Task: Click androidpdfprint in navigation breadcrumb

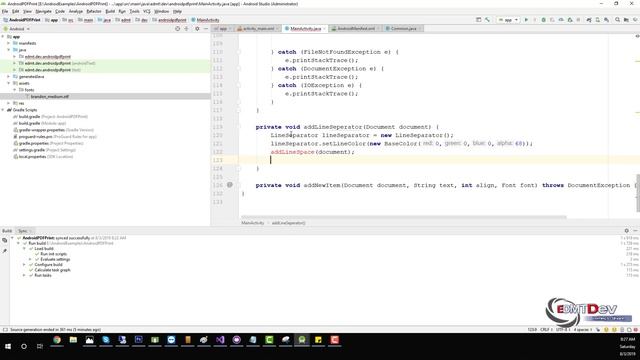Action: tap(169, 20)
